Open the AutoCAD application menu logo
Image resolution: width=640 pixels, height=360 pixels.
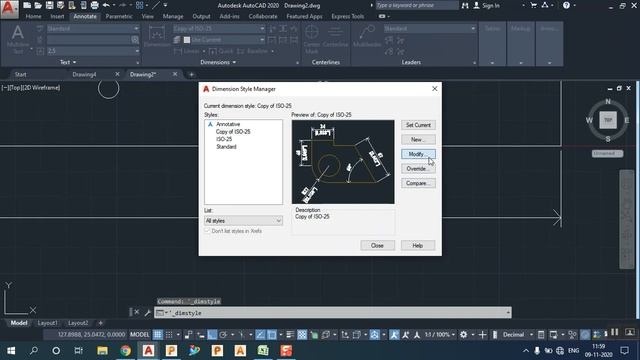pyautogui.click(x=9, y=9)
